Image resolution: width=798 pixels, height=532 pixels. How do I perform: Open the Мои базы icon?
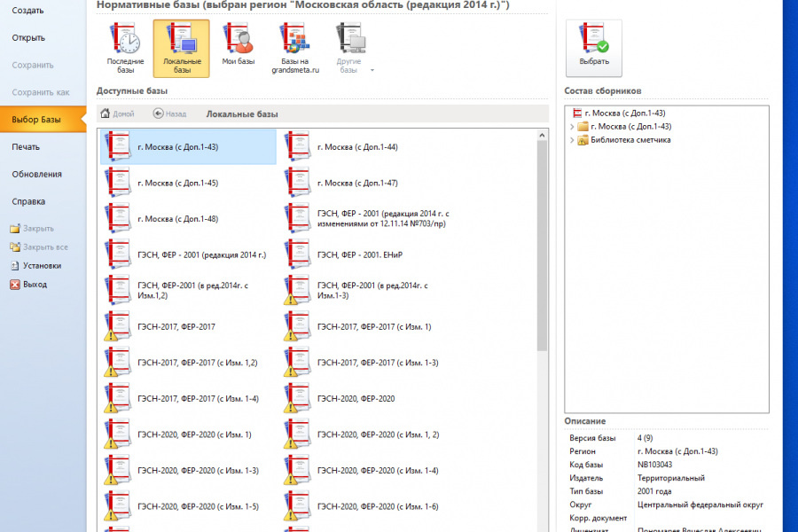(x=239, y=44)
